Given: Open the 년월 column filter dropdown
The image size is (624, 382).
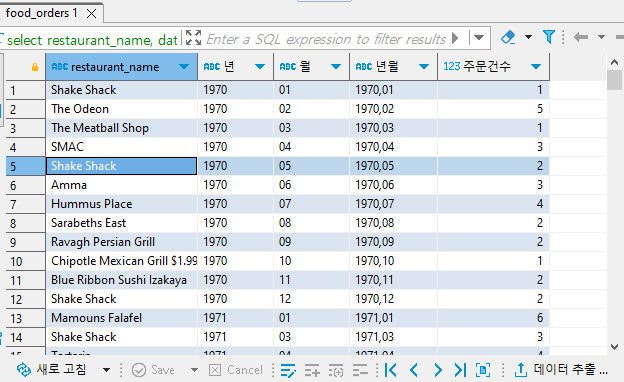Looking at the screenshot, I should [x=424, y=66].
